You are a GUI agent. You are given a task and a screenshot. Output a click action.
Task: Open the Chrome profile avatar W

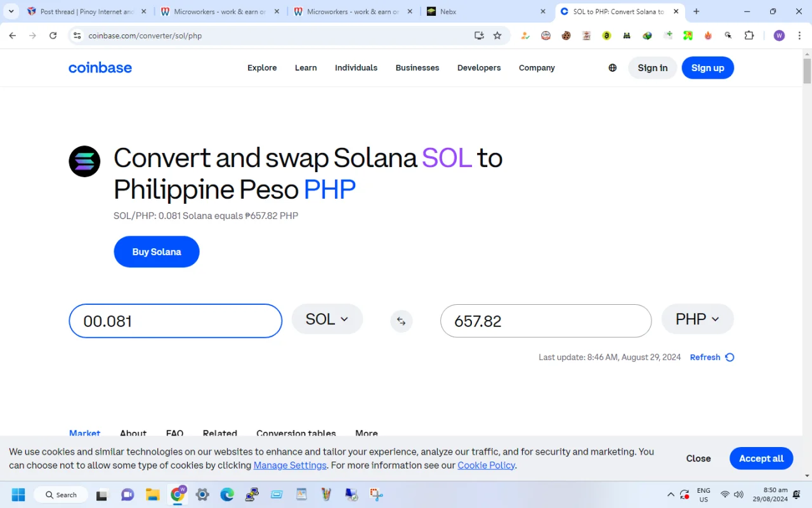(779, 36)
